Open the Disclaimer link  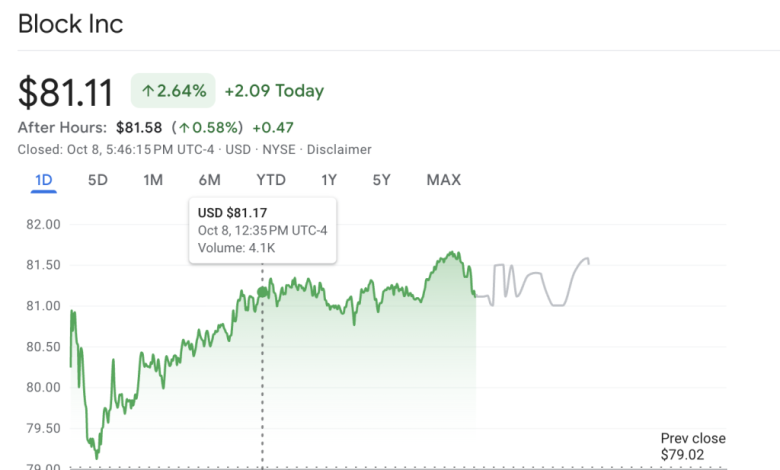(x=339, y=149)
